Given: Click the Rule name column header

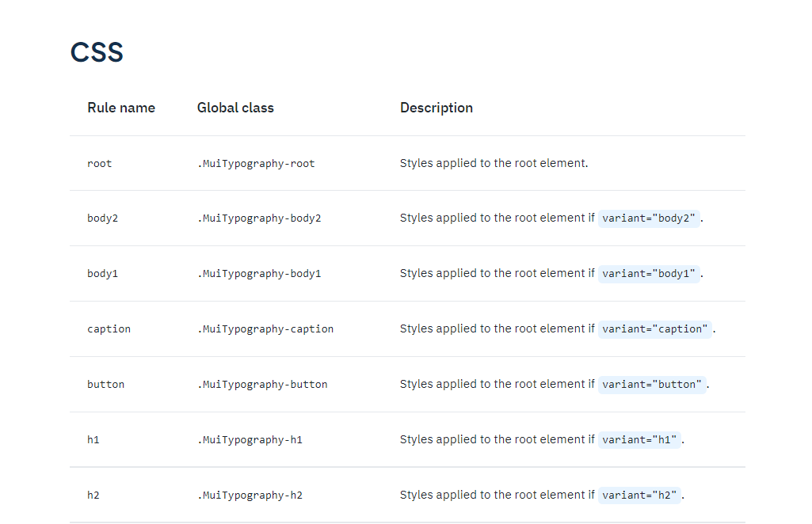Looking at the screenshot, I should tap(121, 108).
